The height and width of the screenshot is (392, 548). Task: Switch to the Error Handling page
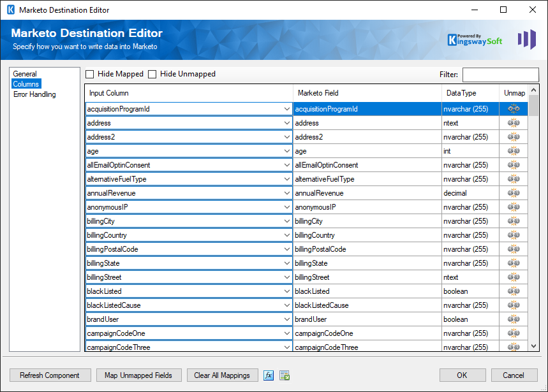(34, 94)
